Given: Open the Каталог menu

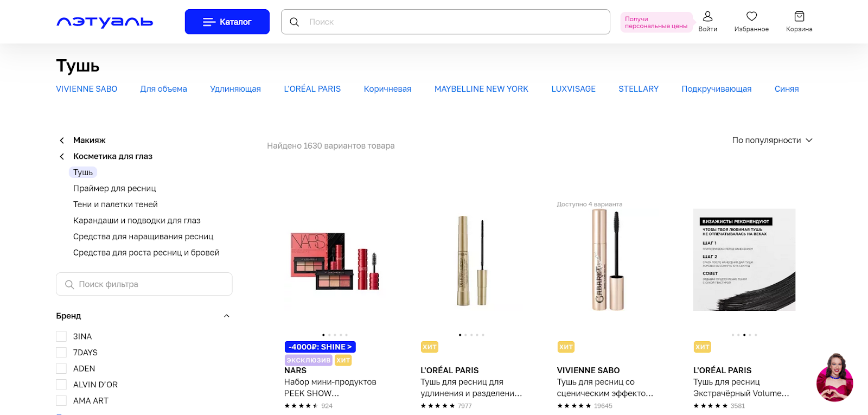Looking at the screenshot, I should click(227, 22).
